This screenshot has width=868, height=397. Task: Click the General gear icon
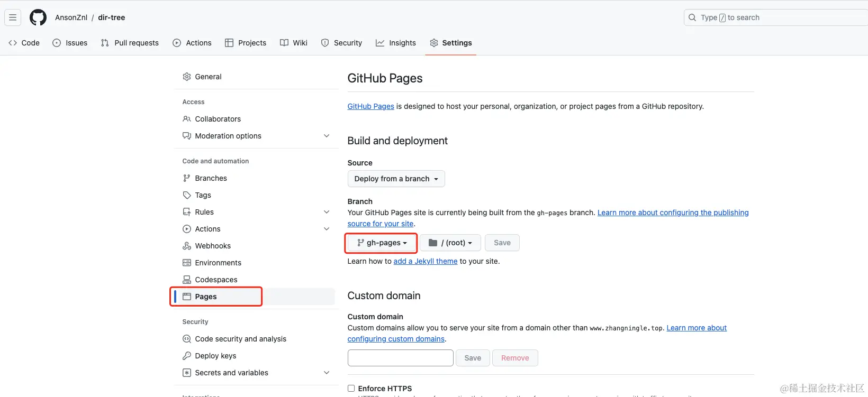[187, 77]
